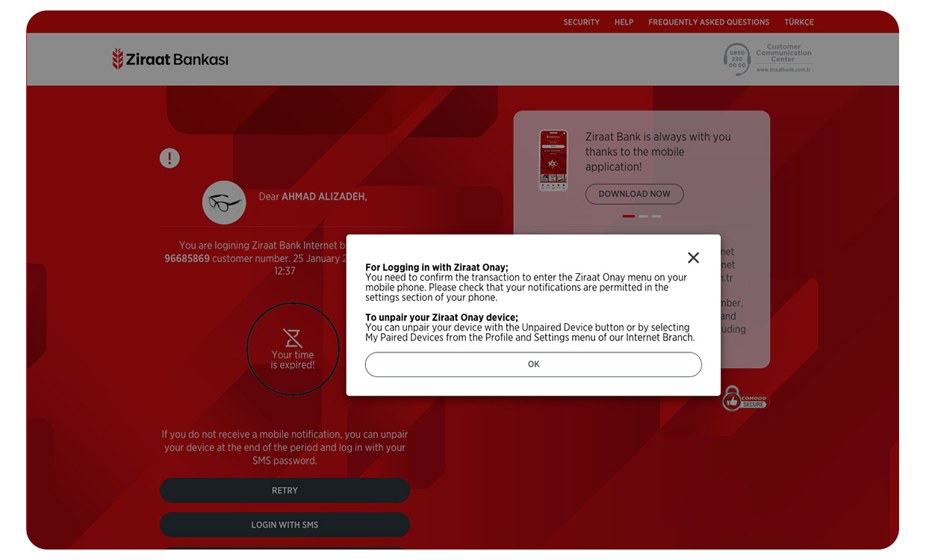Click the exclamation warning icon
926x560 pixels.
pos(170,158)
